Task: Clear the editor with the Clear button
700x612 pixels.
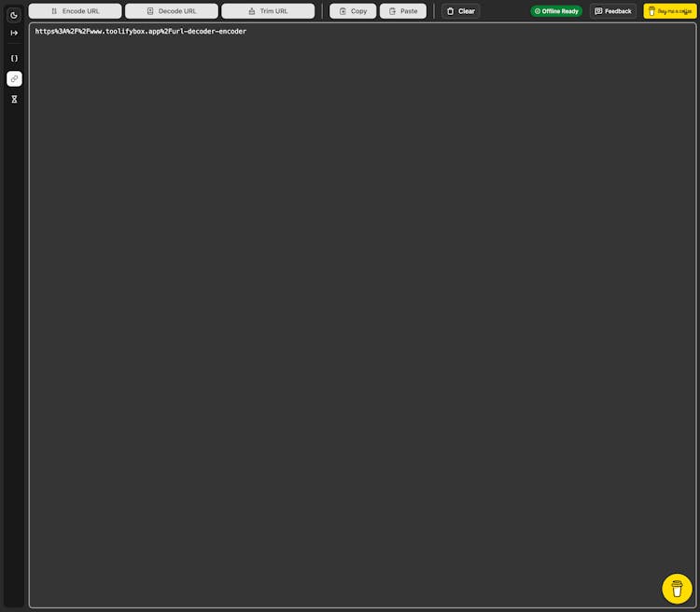Action: coord(460,11)
